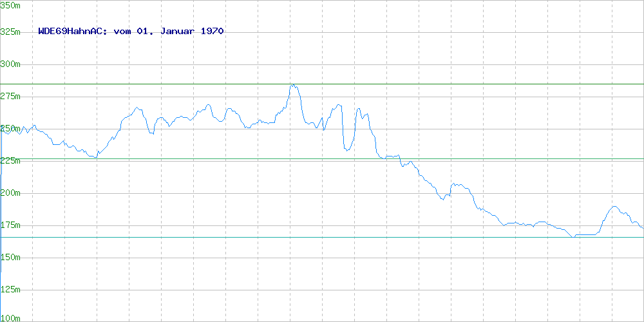The image size is (644, 322).
Task: Select the 275m y-axis label
Action: point(11,96)
